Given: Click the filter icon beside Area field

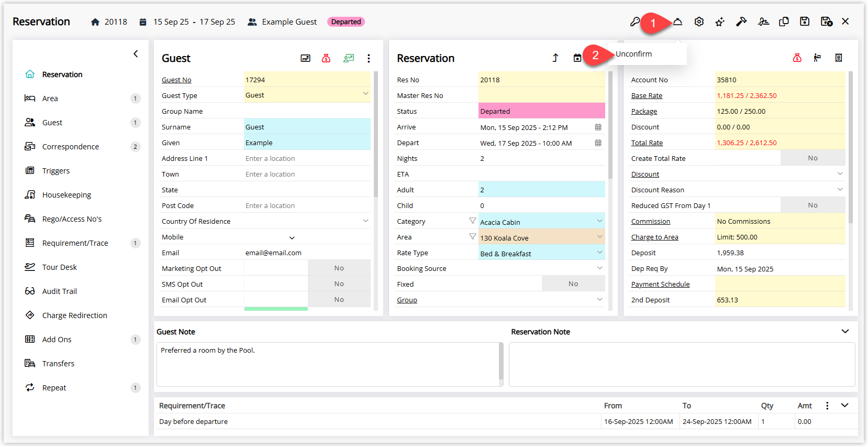Looking at the screenshot, I should pyautogui.click(x=472, y=237).
